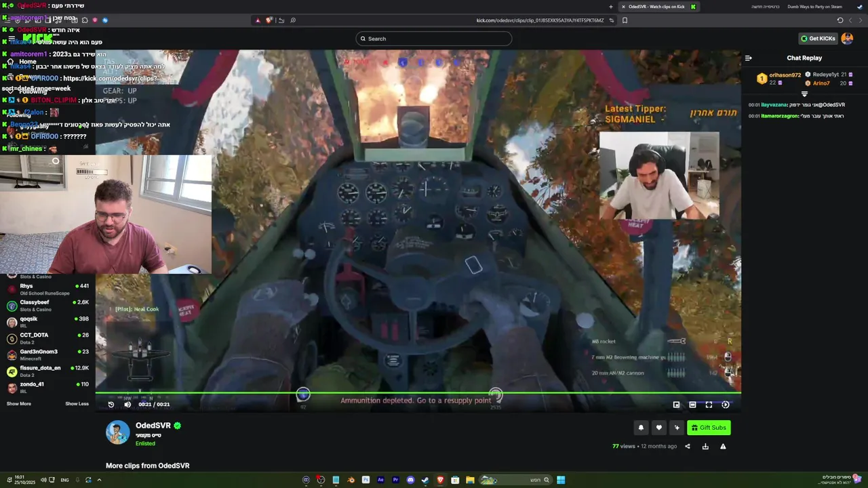Click the ENG language indicator in tray

click(x=65, y=480)
